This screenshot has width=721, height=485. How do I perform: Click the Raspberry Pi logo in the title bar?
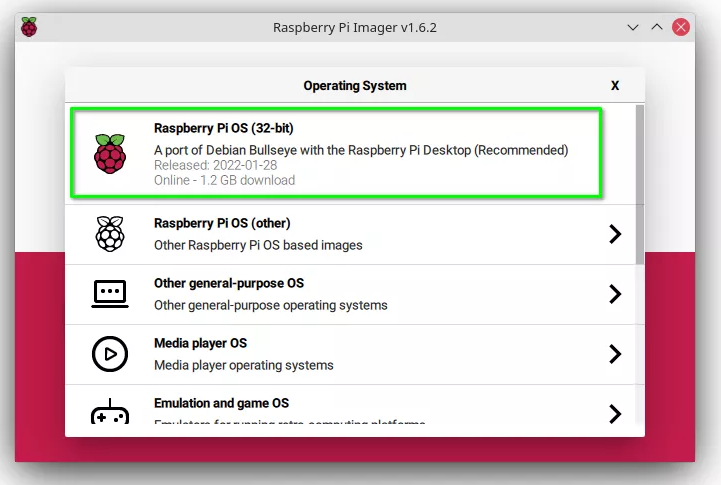29,27
